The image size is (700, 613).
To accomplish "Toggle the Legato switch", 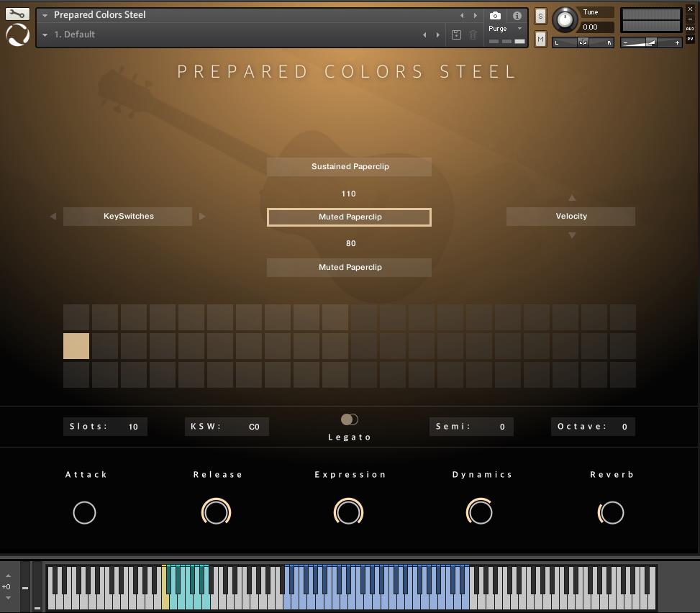I will [x=350, y=419].
